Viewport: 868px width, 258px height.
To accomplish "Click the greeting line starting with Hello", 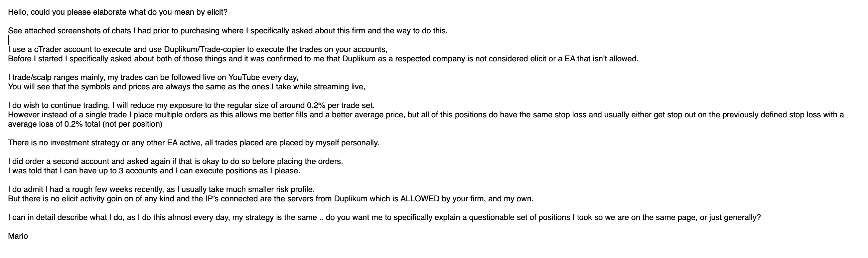I will tap(118, 12).
